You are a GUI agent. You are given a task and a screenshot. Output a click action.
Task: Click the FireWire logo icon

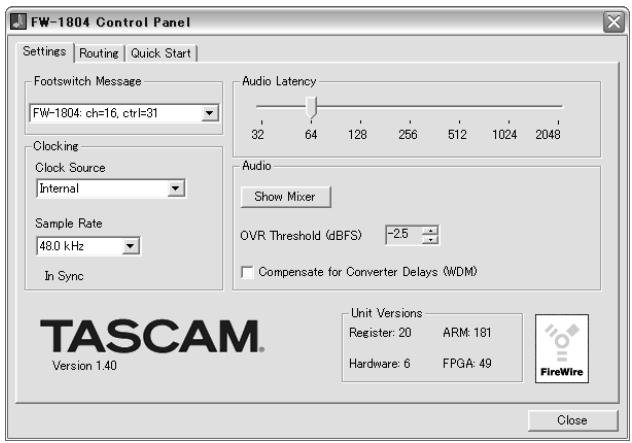pyautogui.click(x=562, y=348)
